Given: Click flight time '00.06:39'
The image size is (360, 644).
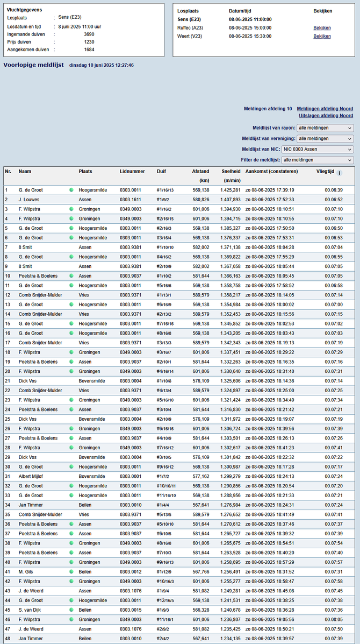Looking at the screenshot, I should (333, 190).
